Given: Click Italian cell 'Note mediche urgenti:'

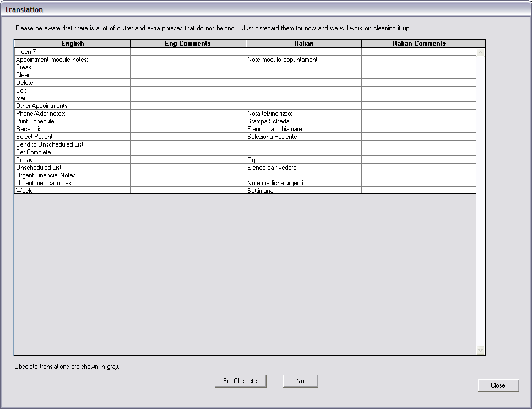Looking at the screenshot, I should tap(303, 183).
